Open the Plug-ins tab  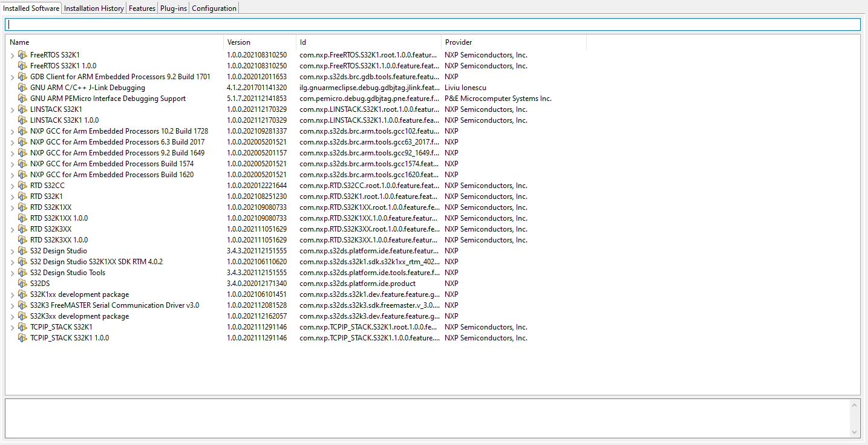(173, 8)
